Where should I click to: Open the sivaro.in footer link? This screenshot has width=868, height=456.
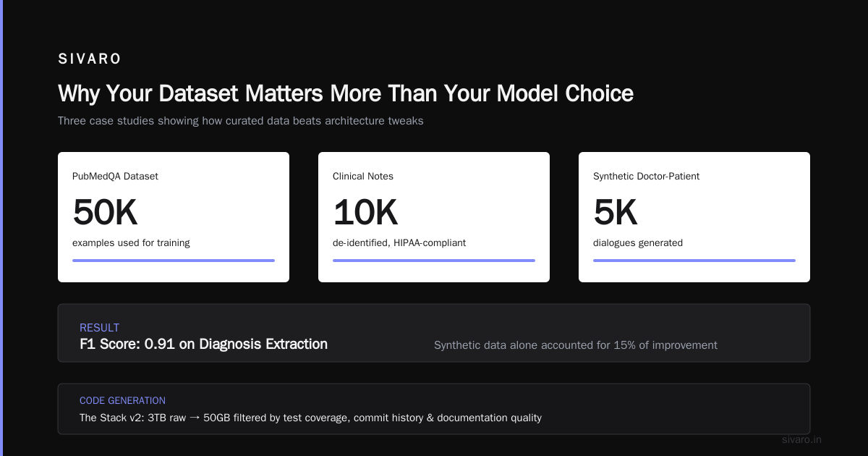coord(802,439)
